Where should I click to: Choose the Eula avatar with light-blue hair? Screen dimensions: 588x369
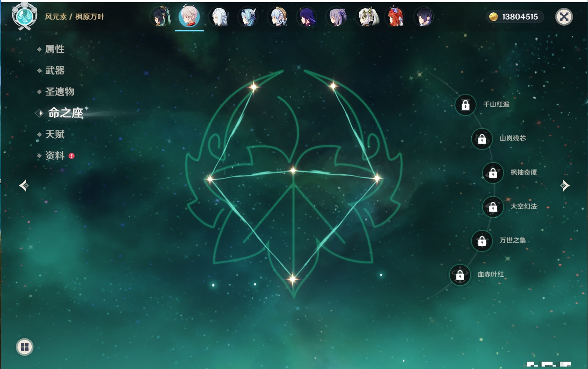[x=248, y=17]
